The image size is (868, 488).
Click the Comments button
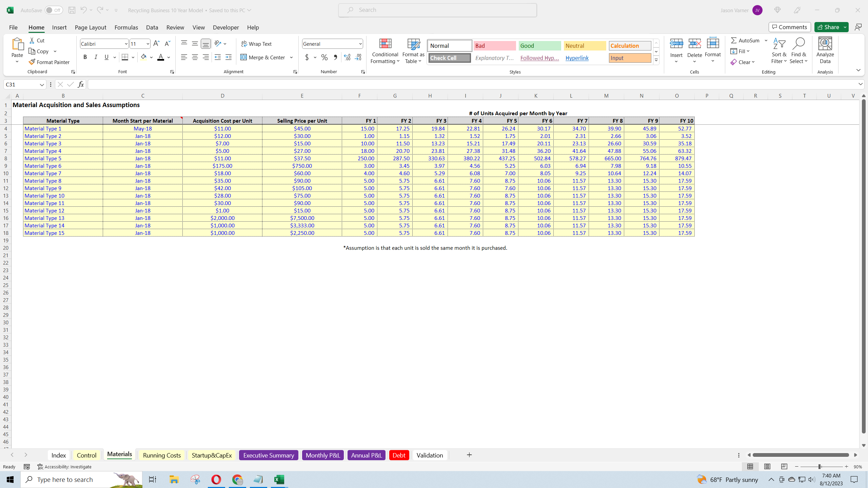click(790, 27)
